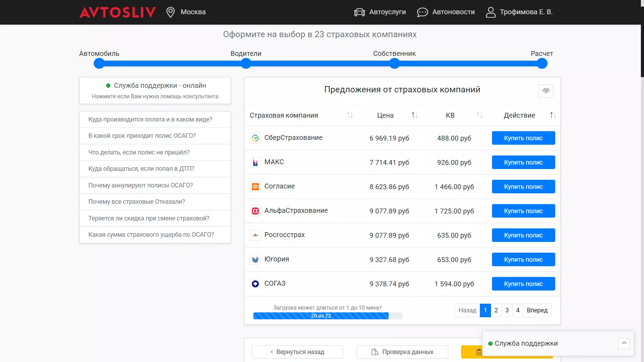
Task: Expand question В какой срок приходит полис
Action: click(155, 136)
